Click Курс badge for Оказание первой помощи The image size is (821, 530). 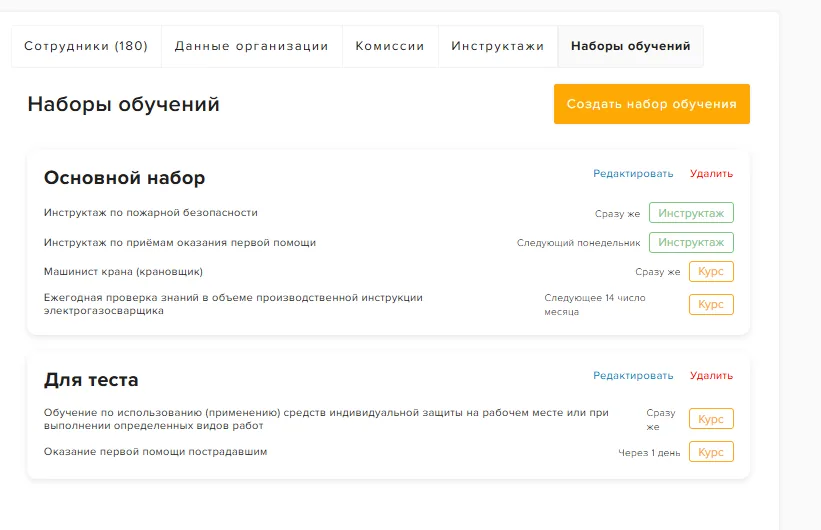pyautogui.click(x=711, y=451)
